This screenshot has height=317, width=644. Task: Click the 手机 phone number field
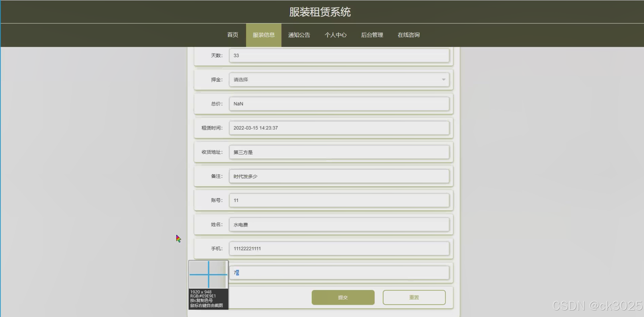point(339,249)
